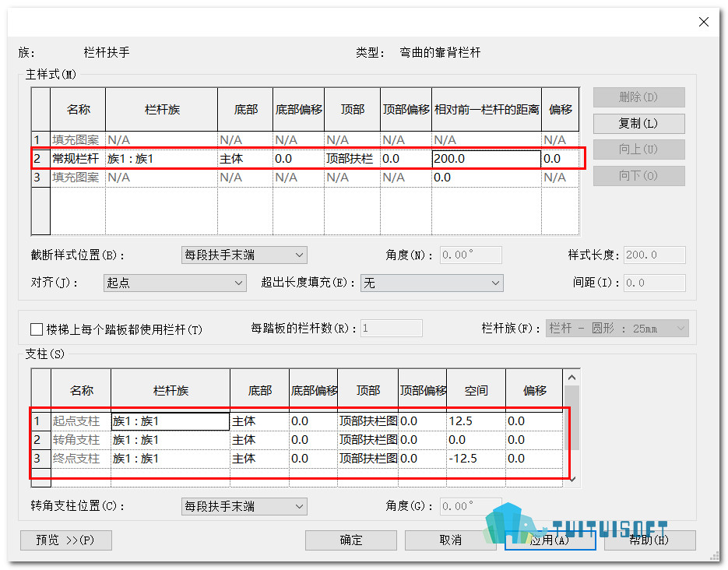This screenshot has width=728, height=570.
Task: Select row header 3 in 主样式 table
Action: 40,178
